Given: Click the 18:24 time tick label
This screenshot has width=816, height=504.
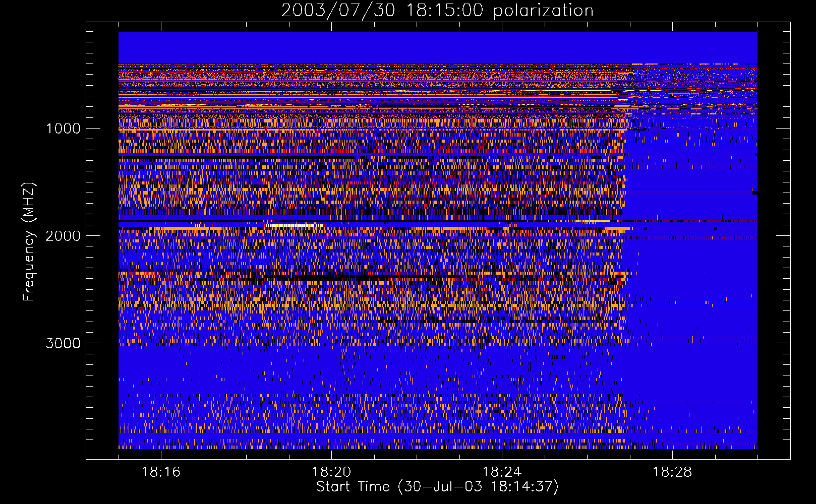Looking at the screenshot, I should click(x=502, y=472).
